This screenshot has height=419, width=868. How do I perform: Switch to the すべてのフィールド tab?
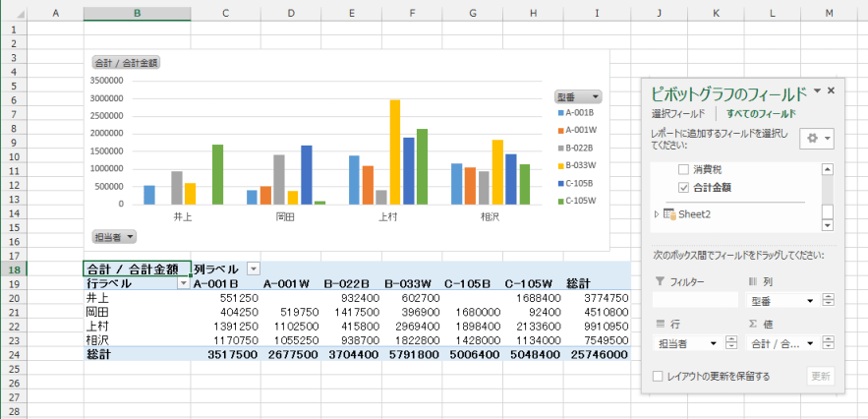(x=761, y=114)
